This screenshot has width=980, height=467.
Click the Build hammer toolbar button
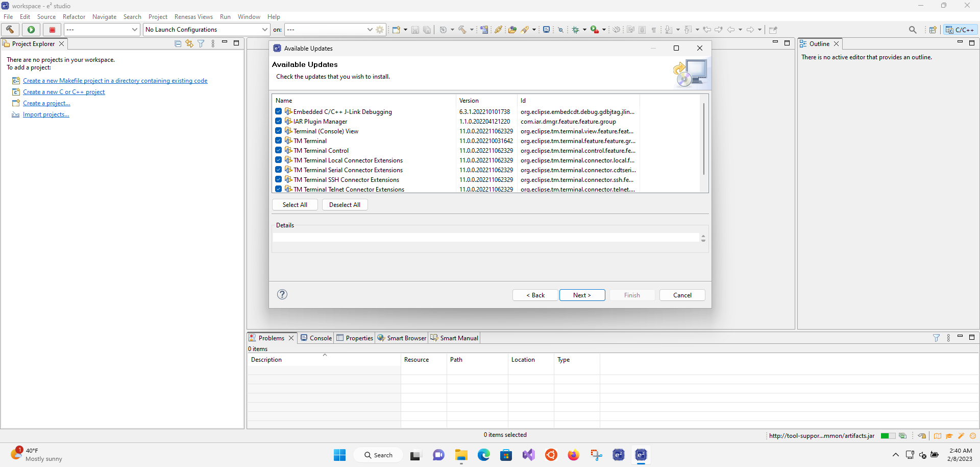click(10, 30)
